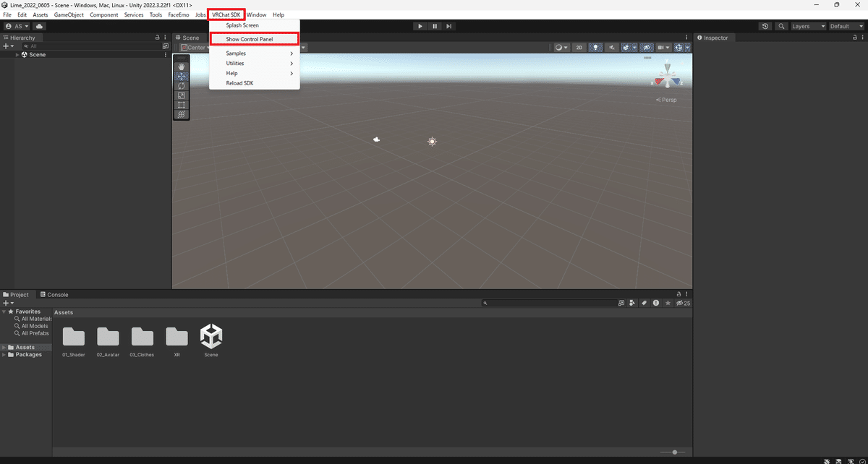Save search favorite star icon
Screen dimensions: 868x464
(x=667, y=303)
